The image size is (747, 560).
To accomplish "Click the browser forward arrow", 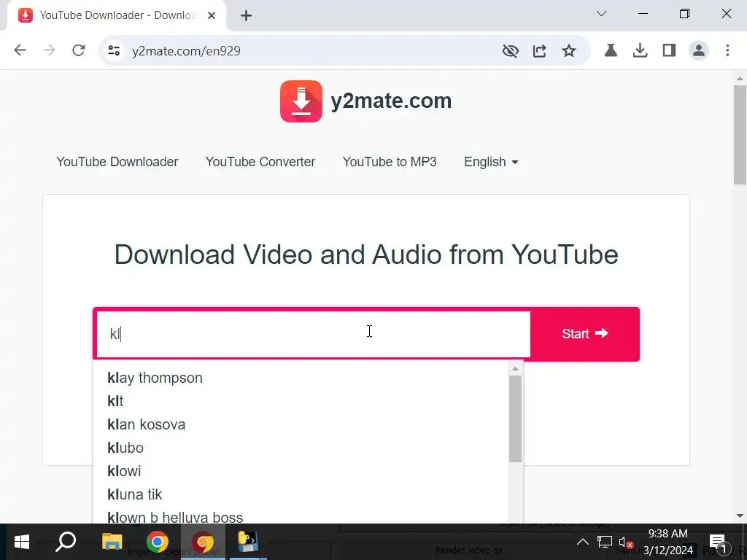I will tap(49, 50).
